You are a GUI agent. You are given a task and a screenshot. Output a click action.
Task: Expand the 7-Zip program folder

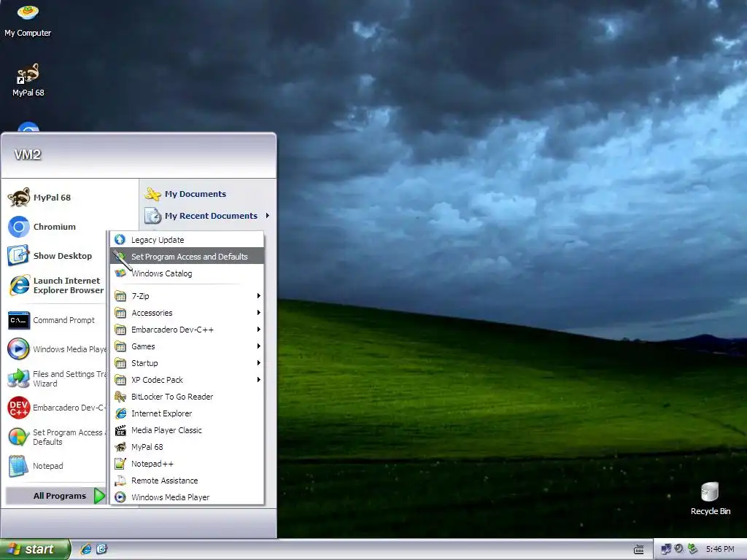[x=187, y=296]
